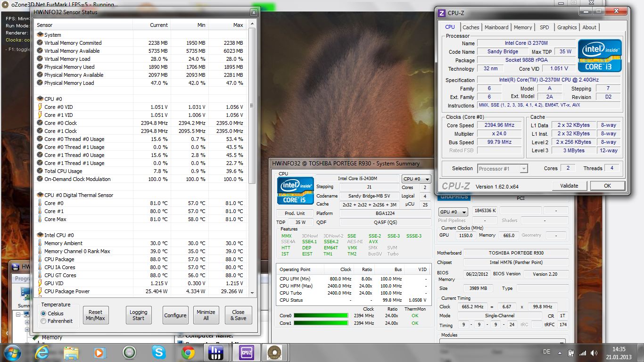Click Close & Save button
This screenshot has height=362, width=644.
tap(239, 315)
